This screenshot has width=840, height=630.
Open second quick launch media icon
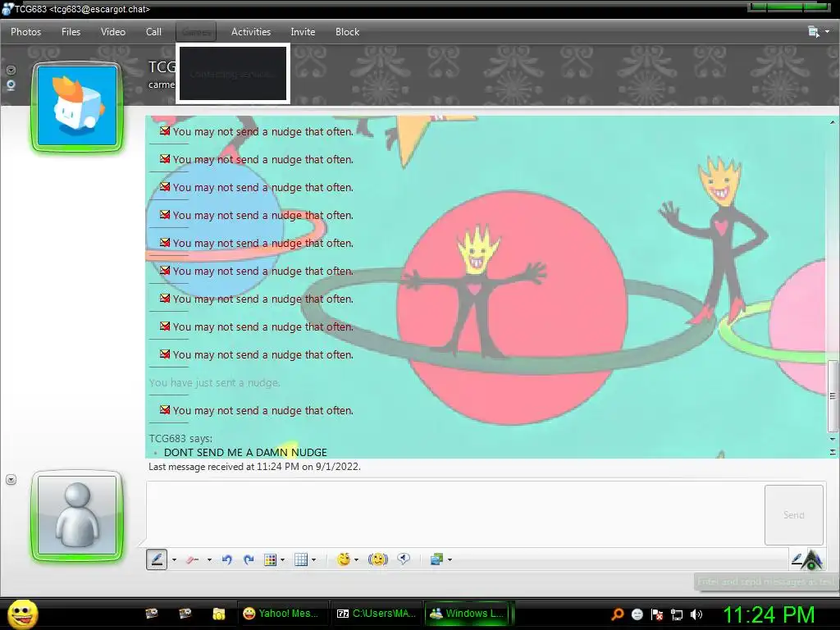click(x=185, y=614)
